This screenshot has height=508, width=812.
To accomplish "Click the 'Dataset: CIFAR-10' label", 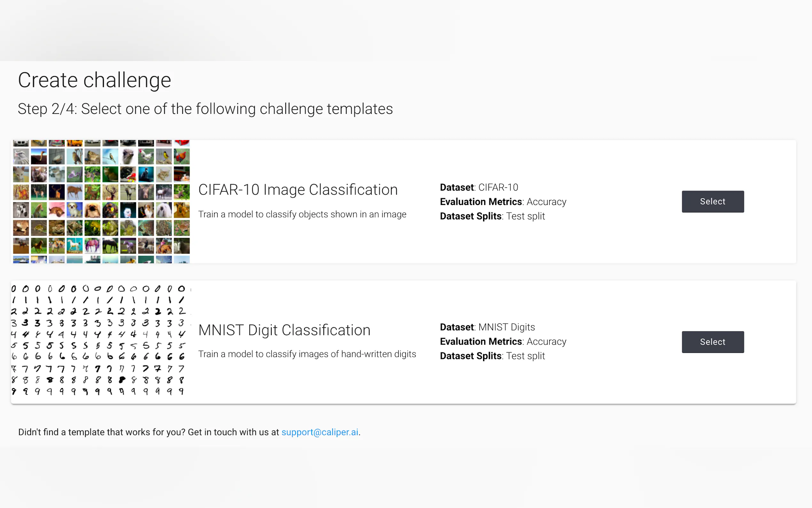I will 479,187.
